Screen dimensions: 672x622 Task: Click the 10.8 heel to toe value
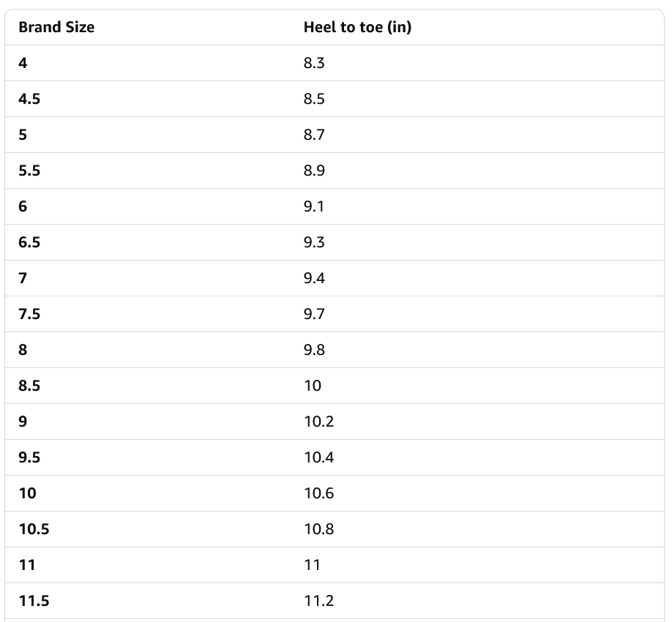click(318, 529)
